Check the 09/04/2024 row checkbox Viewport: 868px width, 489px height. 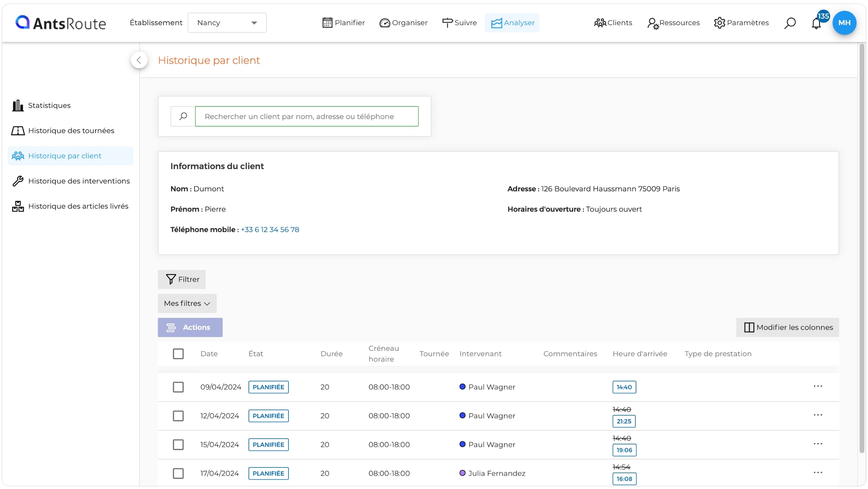coord(178,387)
